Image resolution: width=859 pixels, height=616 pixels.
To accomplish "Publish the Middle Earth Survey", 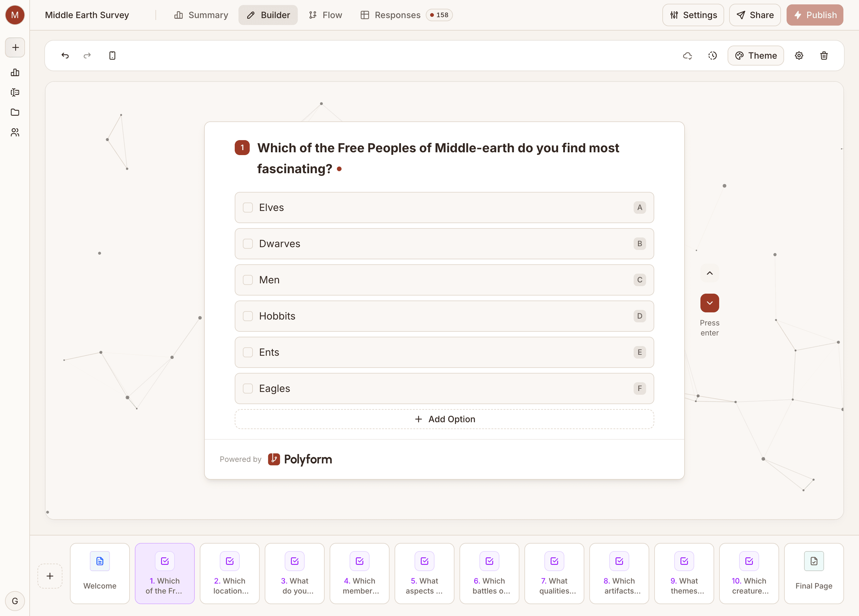I will pos(815,15).
